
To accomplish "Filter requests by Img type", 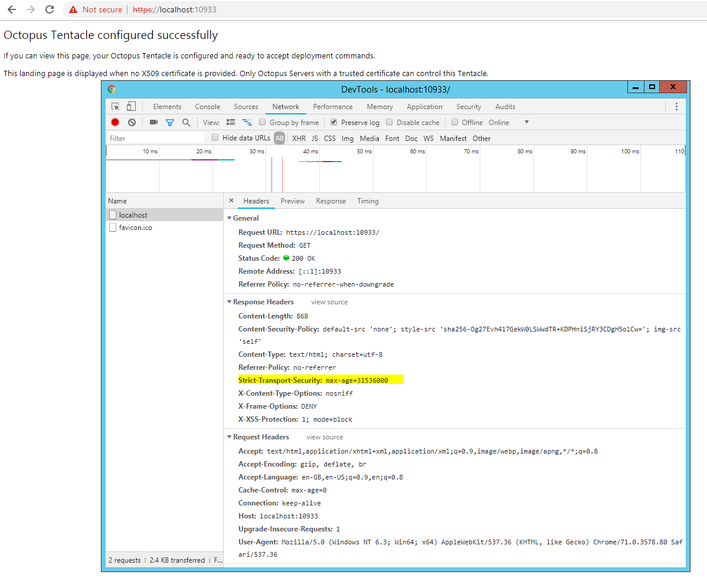I will point(348,139).
